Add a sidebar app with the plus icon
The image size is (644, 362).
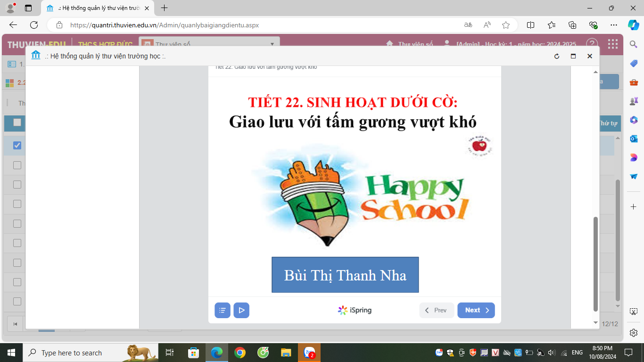pos(634,207)
